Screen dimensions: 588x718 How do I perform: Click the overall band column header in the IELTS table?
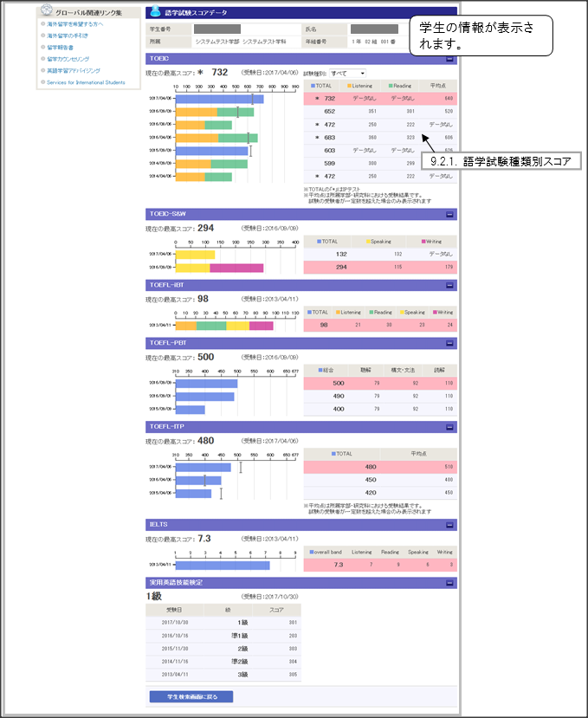(x=325, y=553)
